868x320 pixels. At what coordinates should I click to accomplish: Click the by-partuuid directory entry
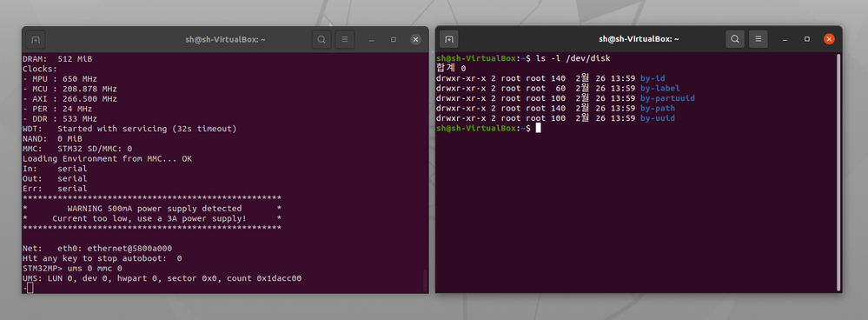point(667,98)
